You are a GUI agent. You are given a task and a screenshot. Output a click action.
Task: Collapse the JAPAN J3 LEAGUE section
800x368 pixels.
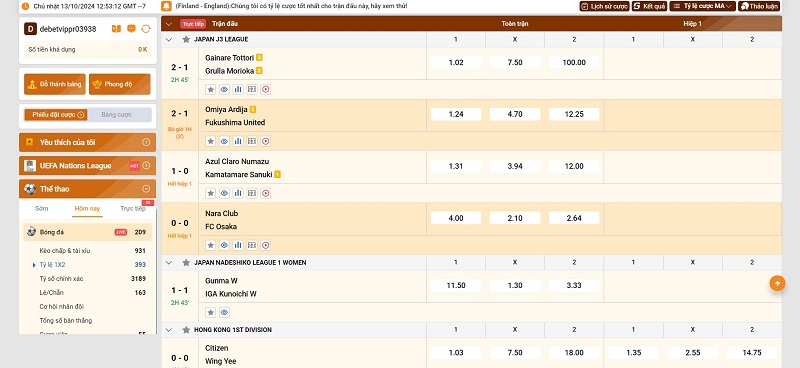pos(169,39)
